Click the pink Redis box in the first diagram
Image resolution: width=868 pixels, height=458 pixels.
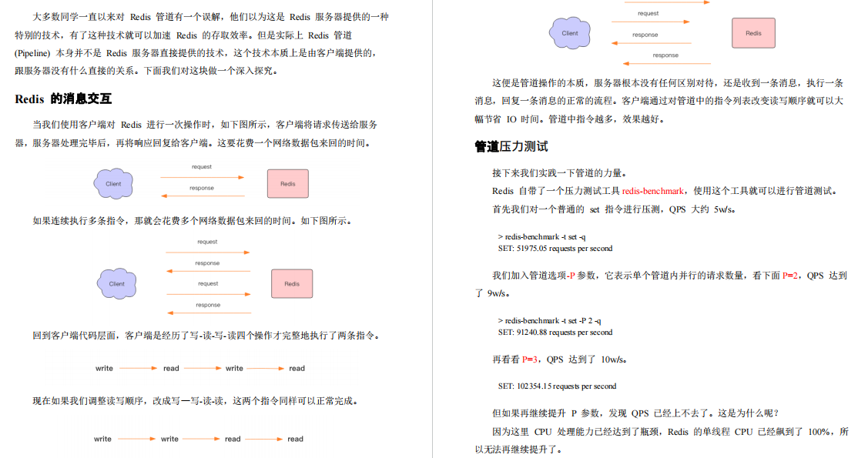(x=287, y=183)
